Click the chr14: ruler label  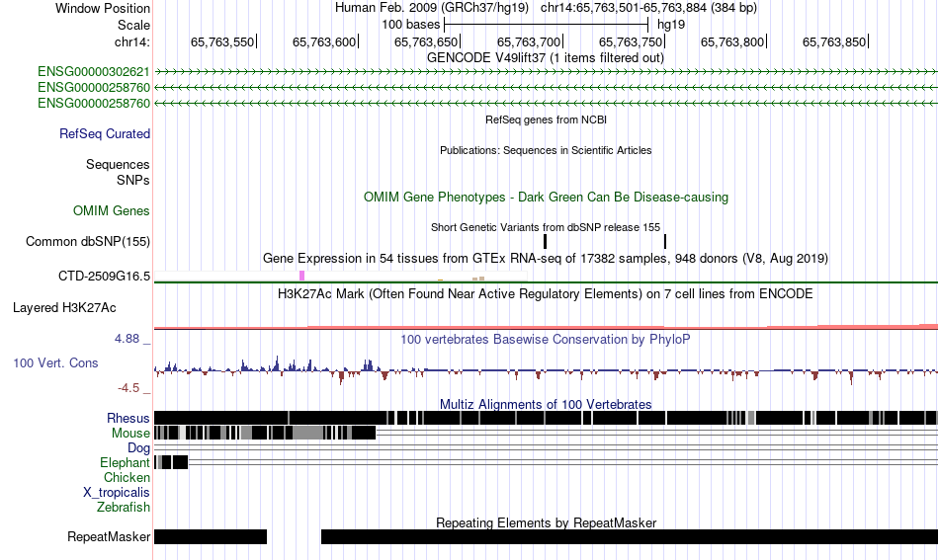(132, 41)
